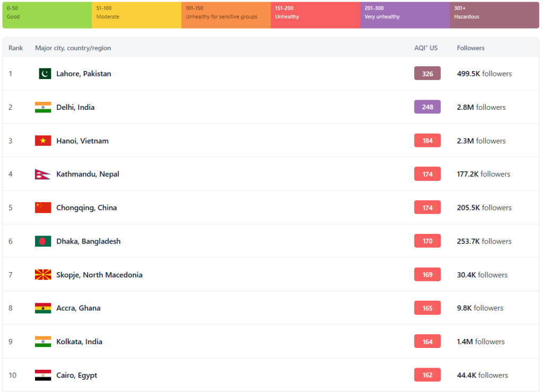The image size is (543, 392).
Task: Click the Egypt flag beside Cairo
Action: point(43,375)
